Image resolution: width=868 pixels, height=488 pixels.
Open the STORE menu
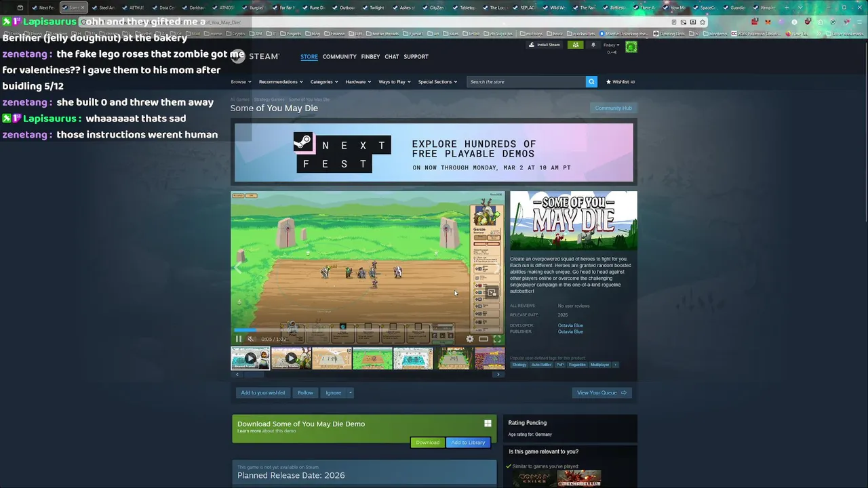point(309,56)
